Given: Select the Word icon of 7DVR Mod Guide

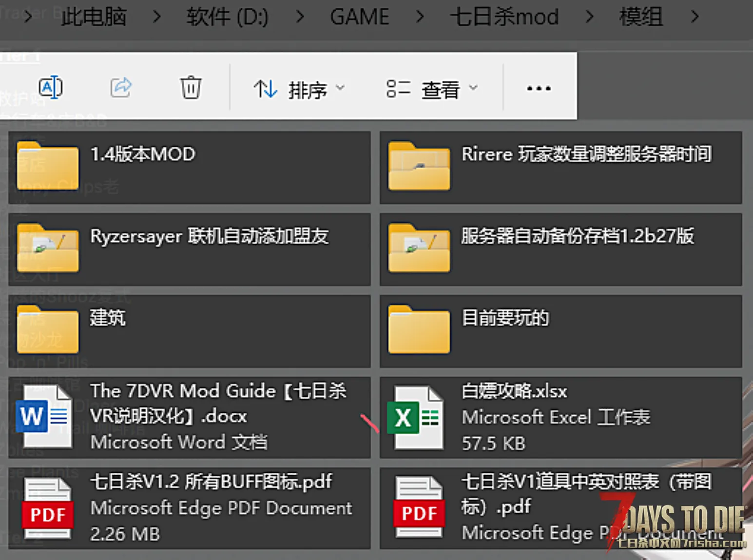Looking at the screenshot, I should pyautogui.click(x=44, y=417).
